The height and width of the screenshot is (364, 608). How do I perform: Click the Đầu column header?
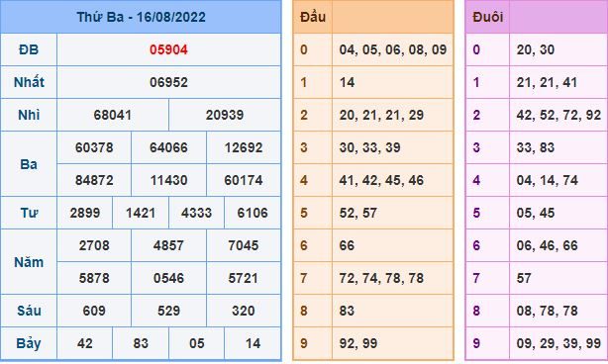click(313, 17)
